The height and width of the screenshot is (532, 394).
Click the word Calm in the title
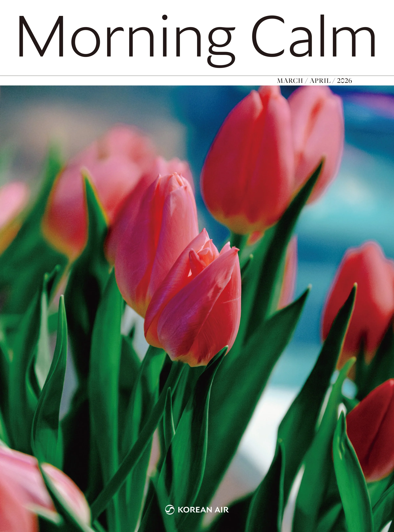point(314,36)
